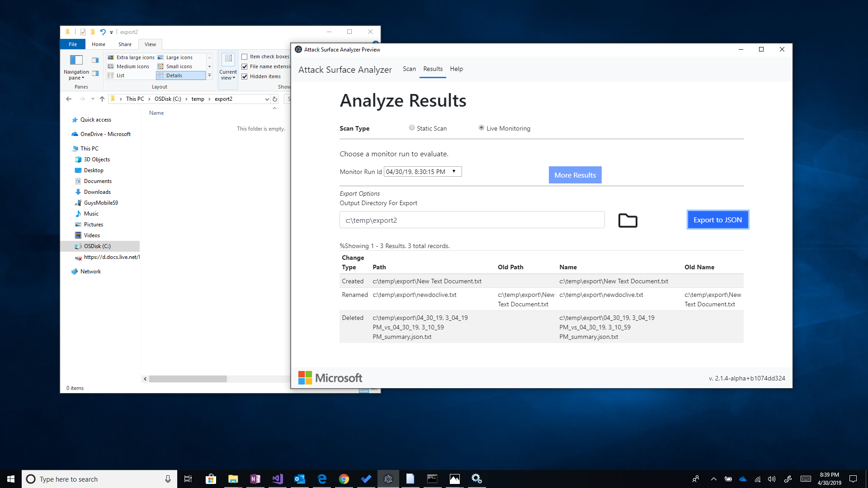Switch to the Scan tab

(x=409, y=69)
